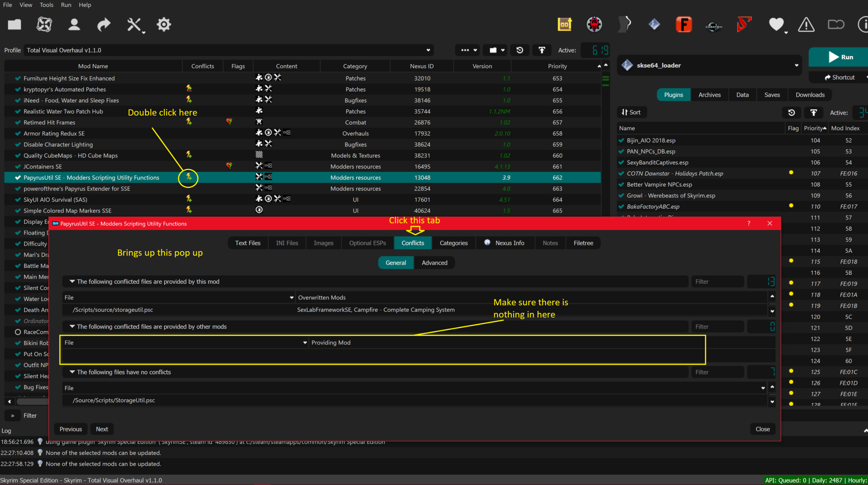Screen dimensions: 868x485
Task: Restore mod list backup beside Active counter
Action: coord(520,50)
